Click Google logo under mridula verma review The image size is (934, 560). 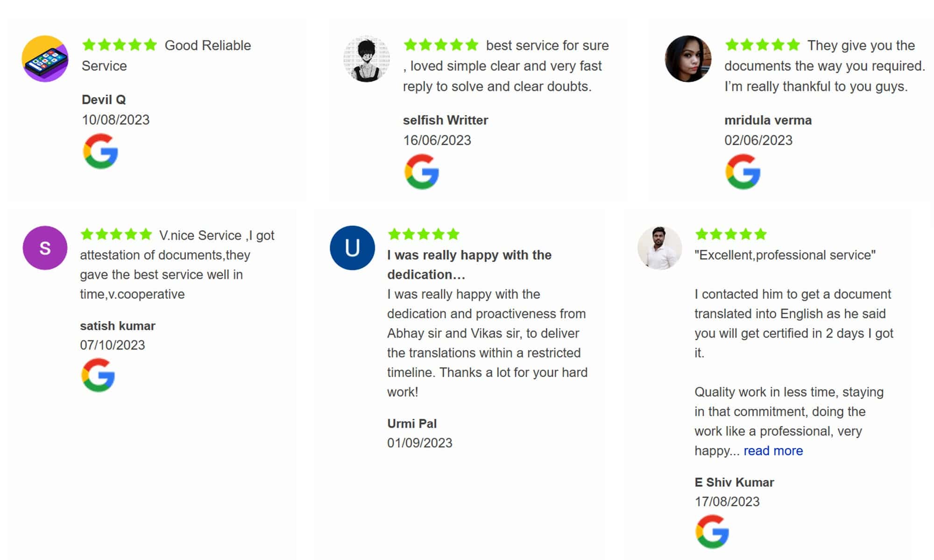tap(743, 172)
